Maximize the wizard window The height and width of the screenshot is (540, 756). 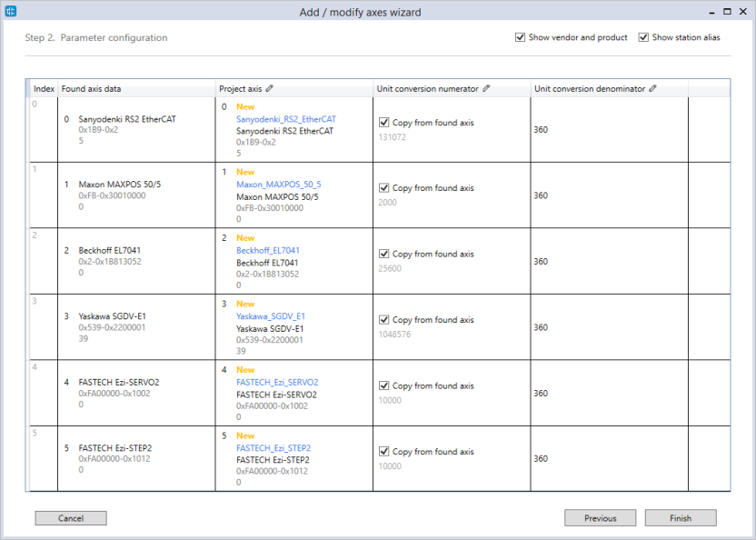click(x=727, y=12)
